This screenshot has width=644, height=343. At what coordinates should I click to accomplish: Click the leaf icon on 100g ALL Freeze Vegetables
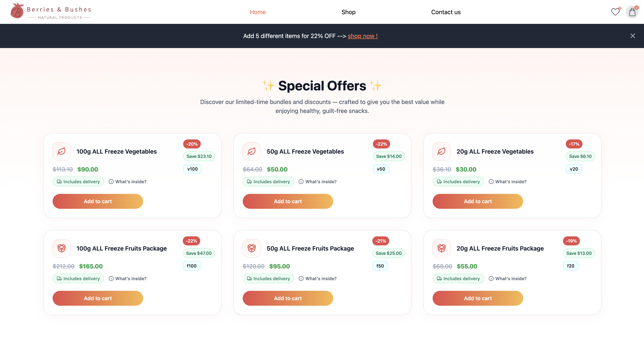pos(61,151)
